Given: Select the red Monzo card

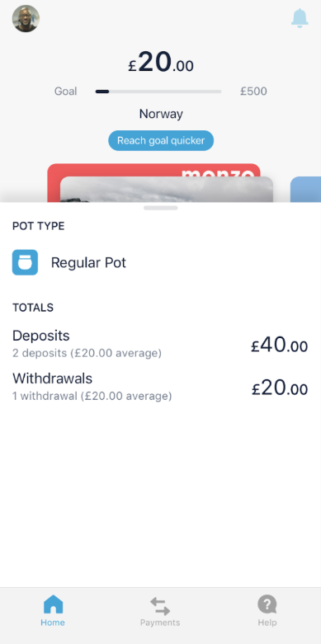Looking at the screenshot, I should (153, 170).
